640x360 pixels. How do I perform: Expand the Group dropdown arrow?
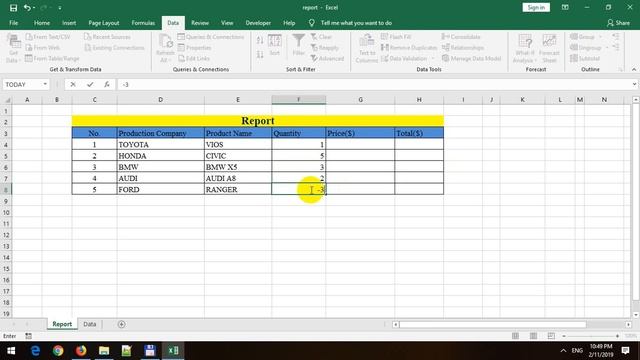pos(600,37)
